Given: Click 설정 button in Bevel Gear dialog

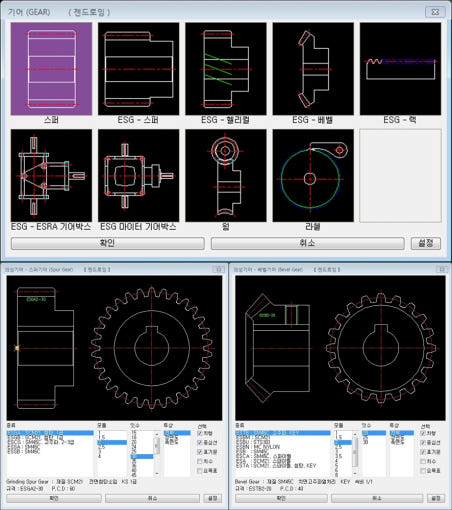Looking at the screenshot, I should [436, 498].
